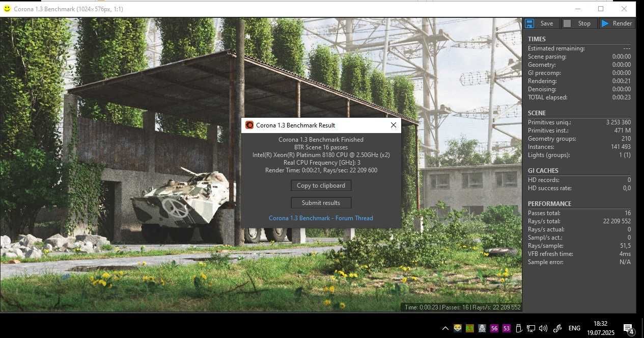The height and width of the screenshot is (338, 644).
Task: Click the TIMES section heading
Action: 537,39
